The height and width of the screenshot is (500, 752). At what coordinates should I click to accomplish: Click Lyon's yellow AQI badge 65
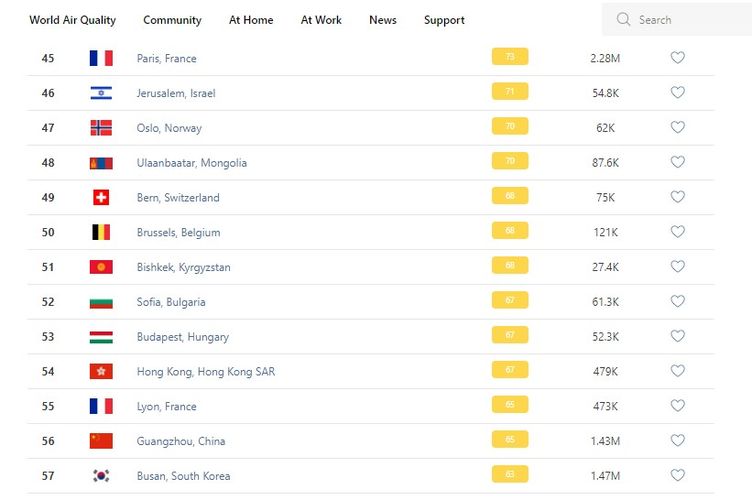[510, 406]
